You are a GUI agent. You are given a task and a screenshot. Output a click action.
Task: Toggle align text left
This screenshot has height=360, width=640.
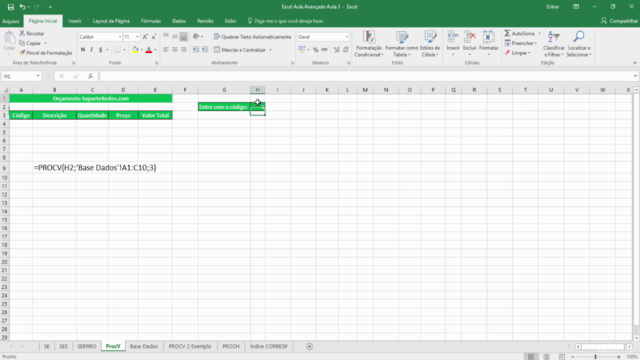click(166, 50)
